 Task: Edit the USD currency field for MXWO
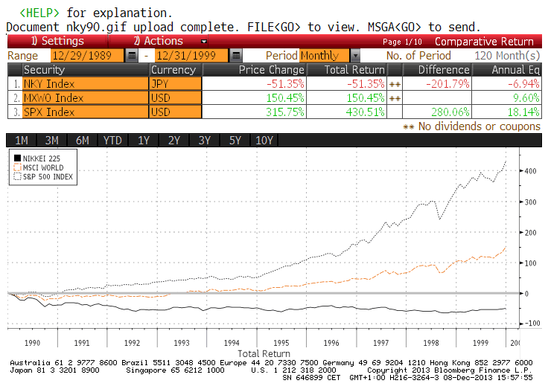click(x=176, y=98)
